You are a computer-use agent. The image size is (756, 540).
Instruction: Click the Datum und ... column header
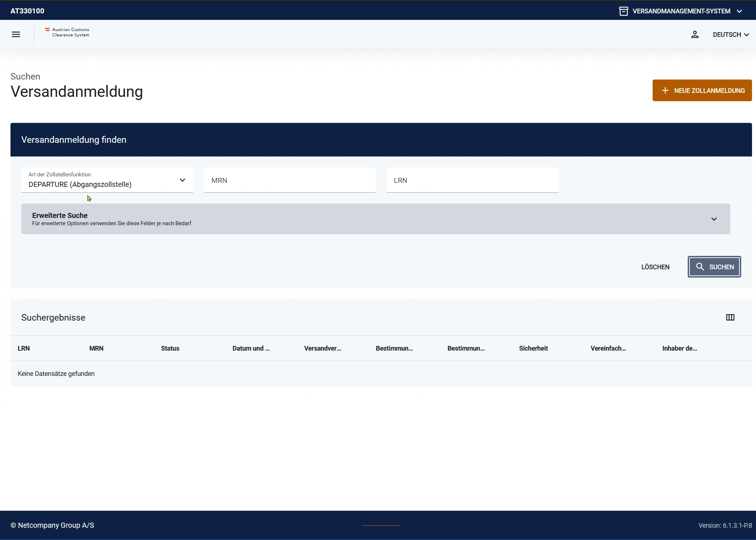[x=251, y=348]
